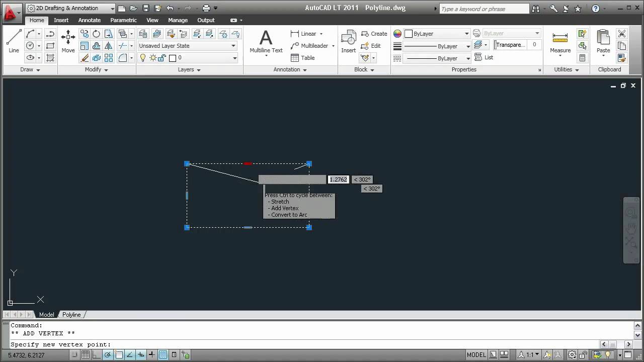Click the Measure tool

pyautogui.click(x=560, y=43)
